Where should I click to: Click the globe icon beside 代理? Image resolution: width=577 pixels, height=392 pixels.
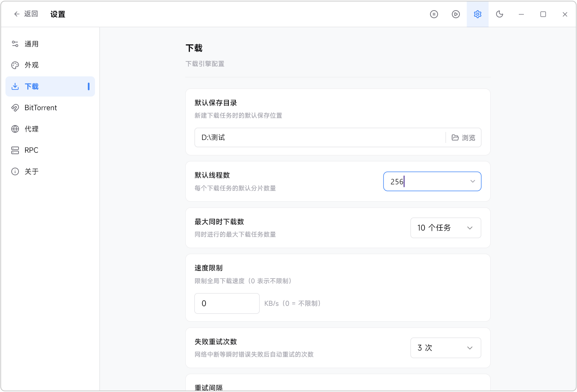point(15,129)
